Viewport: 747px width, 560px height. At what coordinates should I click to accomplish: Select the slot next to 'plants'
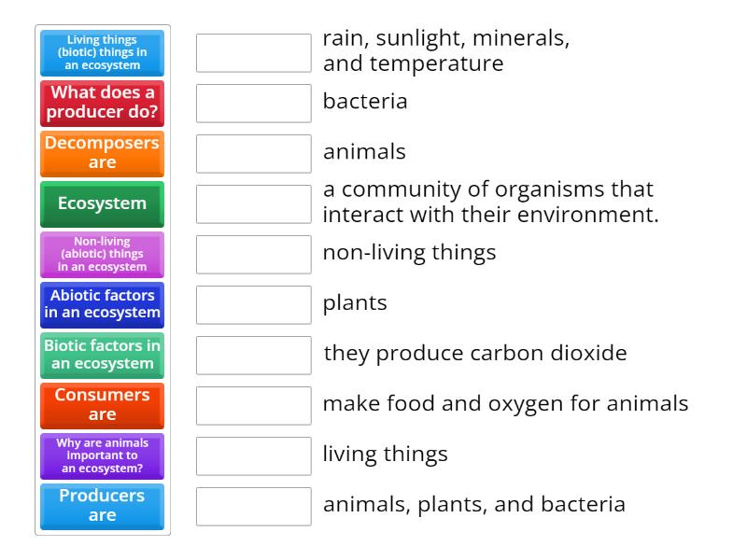click(253, 304)
